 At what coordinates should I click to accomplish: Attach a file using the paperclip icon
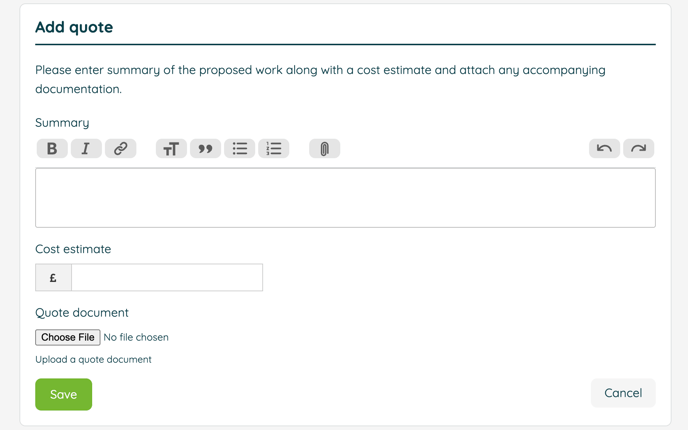[325, 149]
